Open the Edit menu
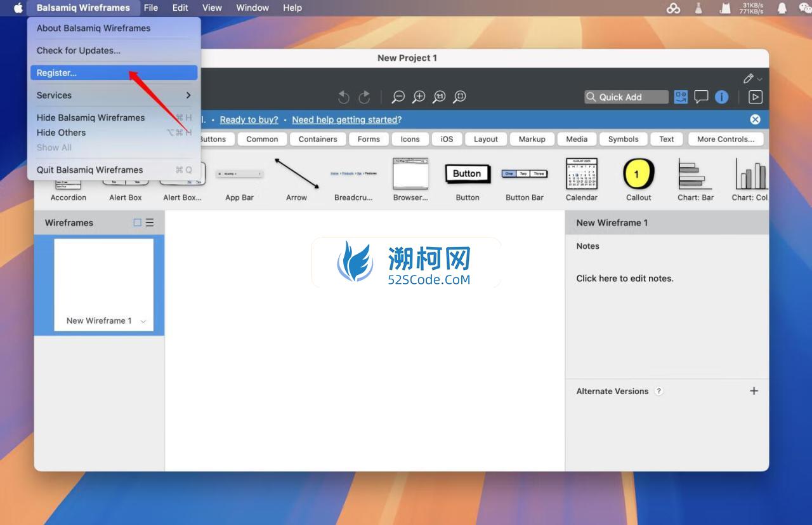 [x=180, y=8]
